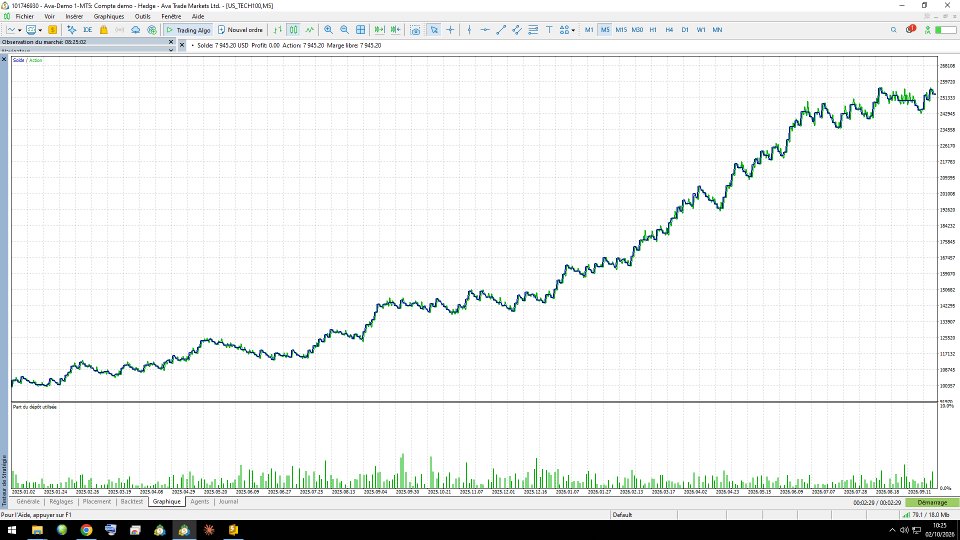Switch to the Backtest tab
The width and height of the screenshot is (960, 540).
(132, 501)
